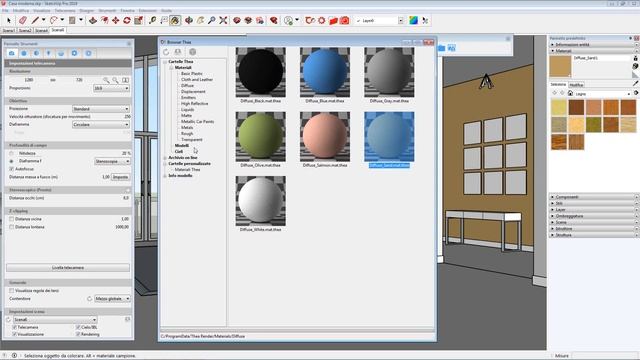Select the Eraser tool
The image size is (640, 360).
[23, 20]
